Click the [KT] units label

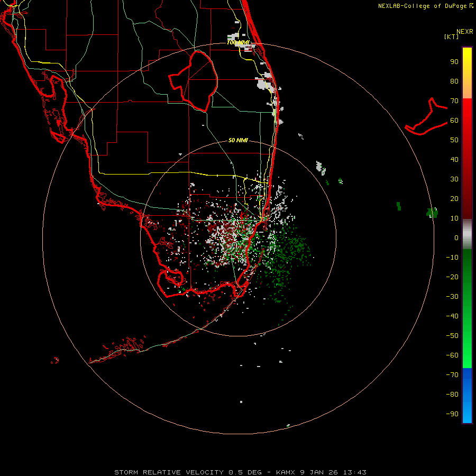coord(451,36)
